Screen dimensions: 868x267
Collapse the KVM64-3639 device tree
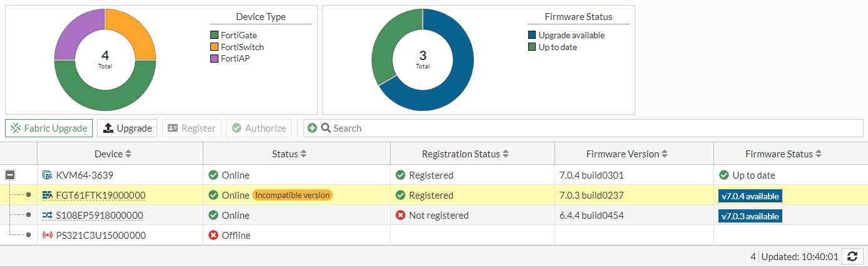pos(10,175)
